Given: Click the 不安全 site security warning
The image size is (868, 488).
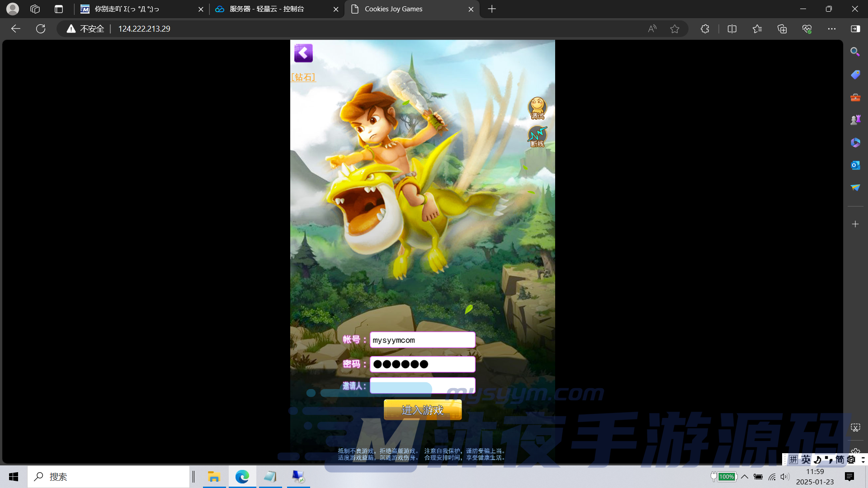Looking at the screenshot, I should pos(85,29).
